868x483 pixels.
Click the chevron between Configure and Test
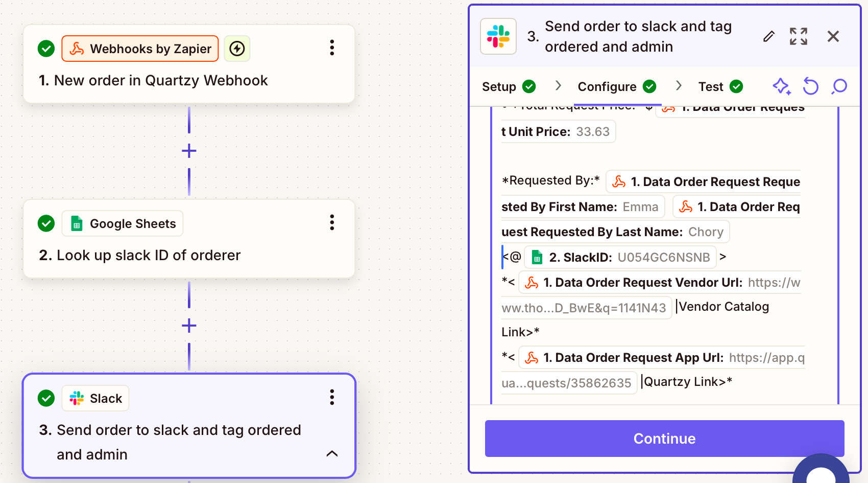[x=679, y=86]
